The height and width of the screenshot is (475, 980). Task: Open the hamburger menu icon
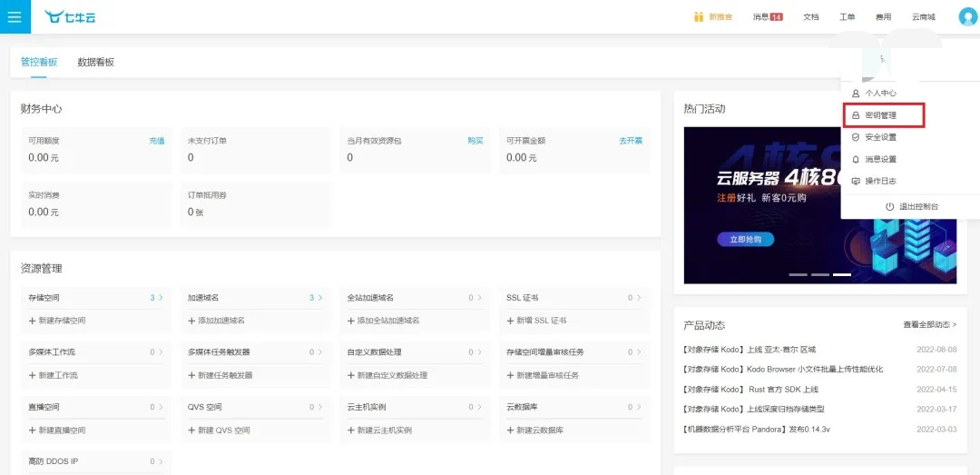click(15, 16)
